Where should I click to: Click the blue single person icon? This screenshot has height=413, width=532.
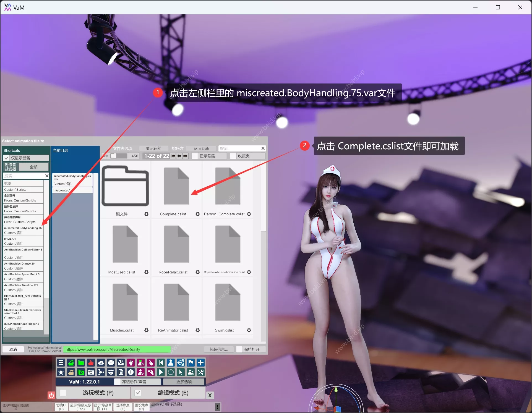[171, 362]
